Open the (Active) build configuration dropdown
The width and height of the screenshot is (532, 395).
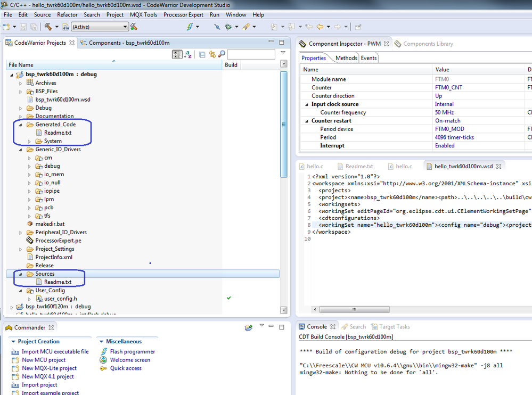click(x=100, y=27)
